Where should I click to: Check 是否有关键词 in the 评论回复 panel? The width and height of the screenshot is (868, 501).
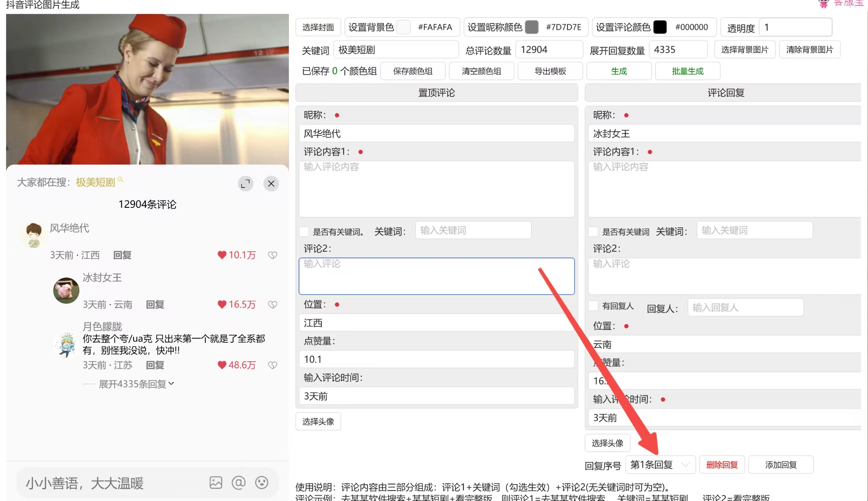593,231
